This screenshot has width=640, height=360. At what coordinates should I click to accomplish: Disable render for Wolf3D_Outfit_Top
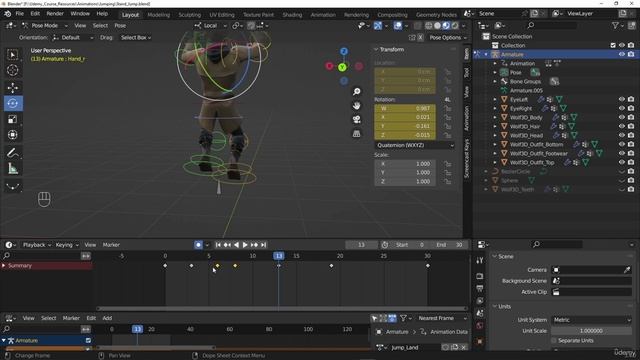pos(631,162)
